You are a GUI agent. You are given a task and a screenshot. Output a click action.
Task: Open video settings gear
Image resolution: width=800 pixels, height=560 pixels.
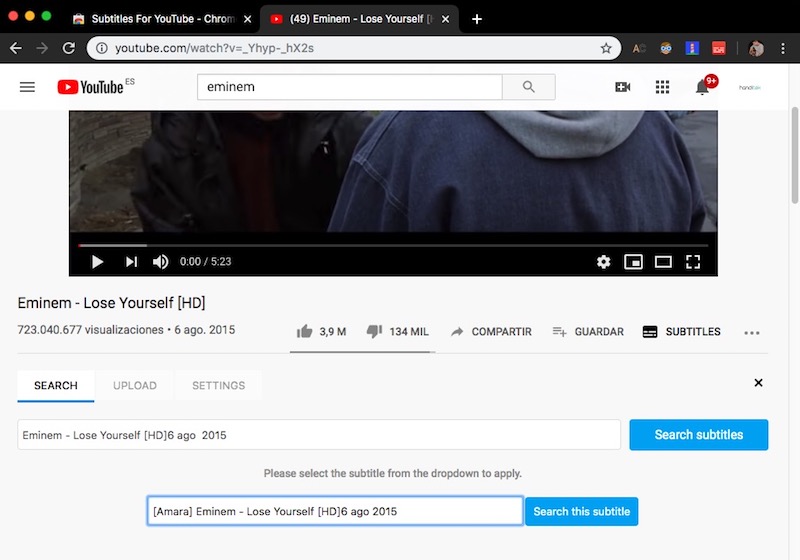[603, 262]
